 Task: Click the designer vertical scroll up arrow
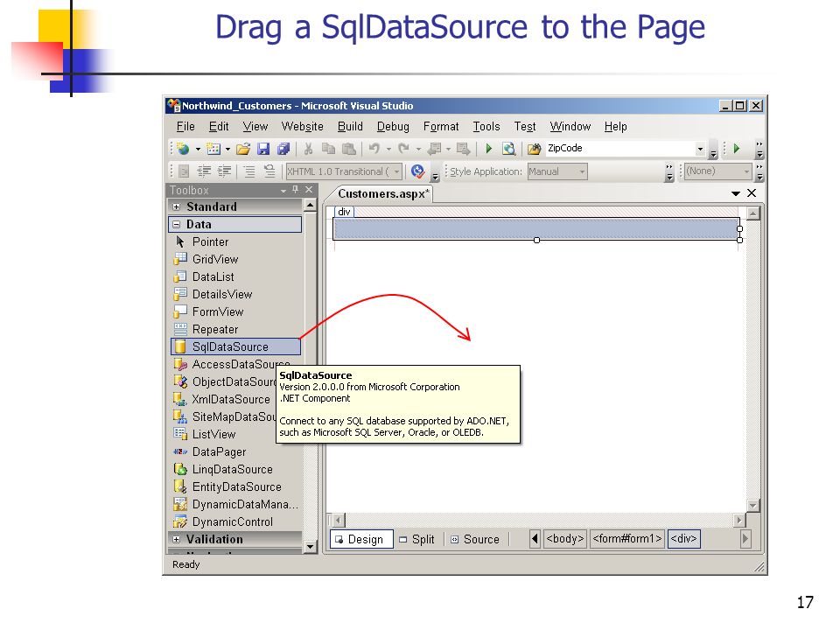[x=752, y=213]
